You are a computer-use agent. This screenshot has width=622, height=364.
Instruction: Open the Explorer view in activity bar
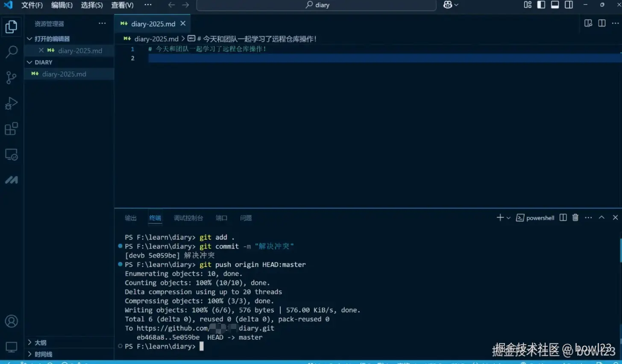12,26
